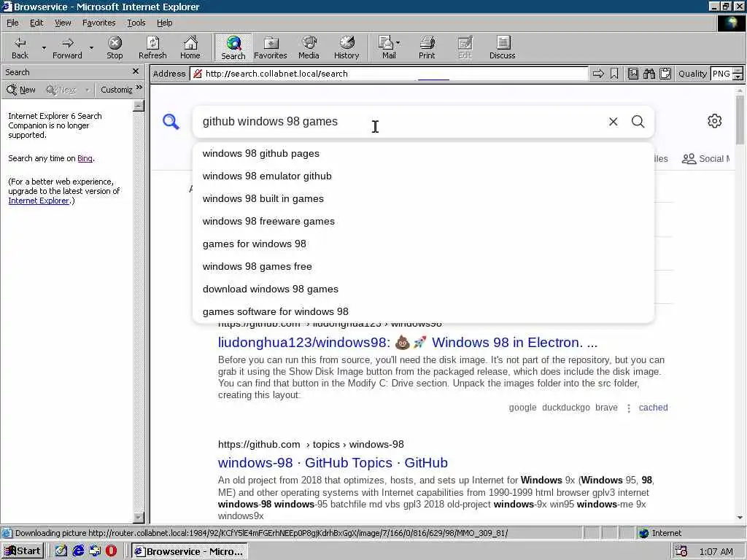Open the Internet Explorer upgrade link
This screenshot has width=747, height=560.
click(39, 201)
